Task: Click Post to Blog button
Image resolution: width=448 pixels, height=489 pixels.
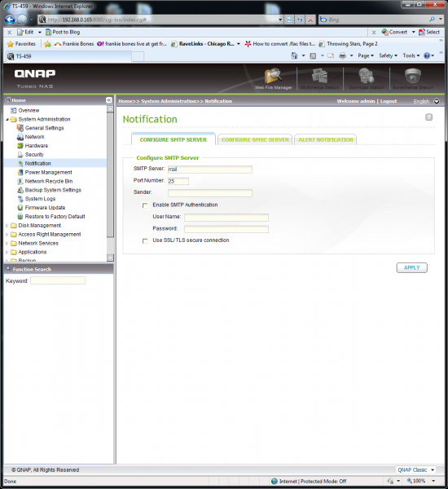Action: (63, 32)
